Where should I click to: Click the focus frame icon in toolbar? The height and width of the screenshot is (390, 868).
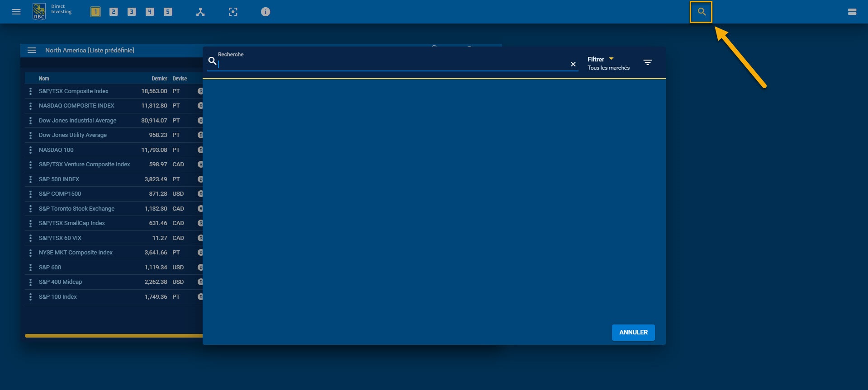[x=233, y=12]
